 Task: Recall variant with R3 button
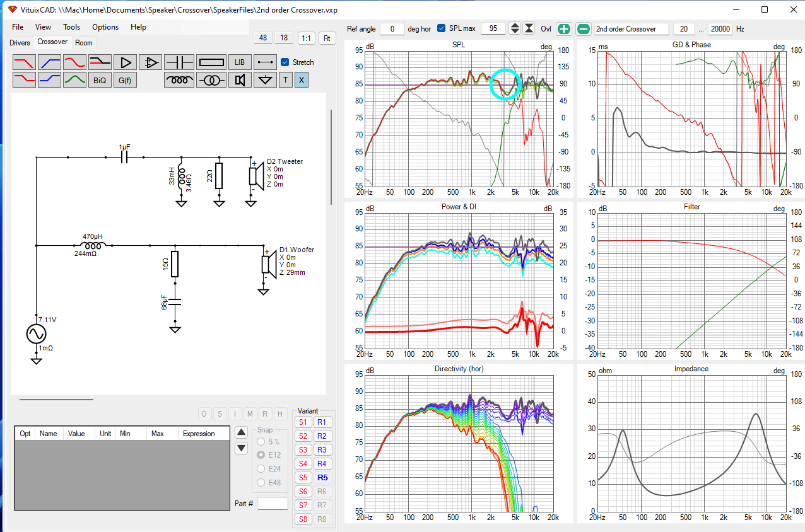pyautogui.click(x=322, y=450)
